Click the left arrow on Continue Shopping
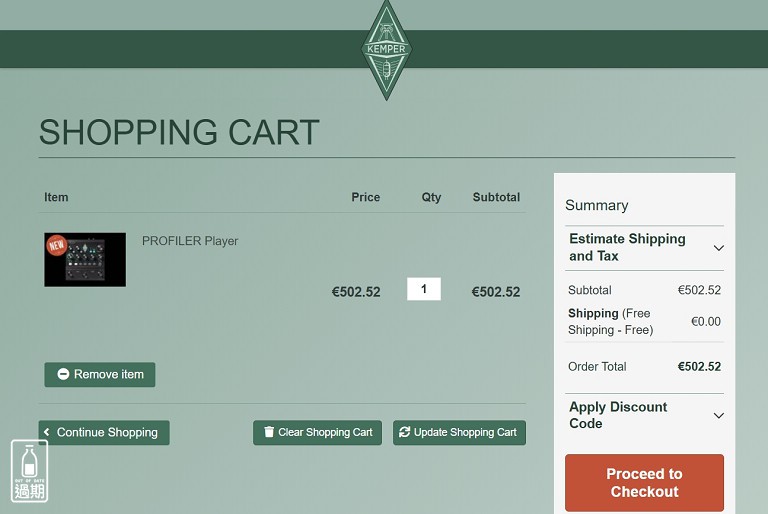 click(x=47, y=432)
